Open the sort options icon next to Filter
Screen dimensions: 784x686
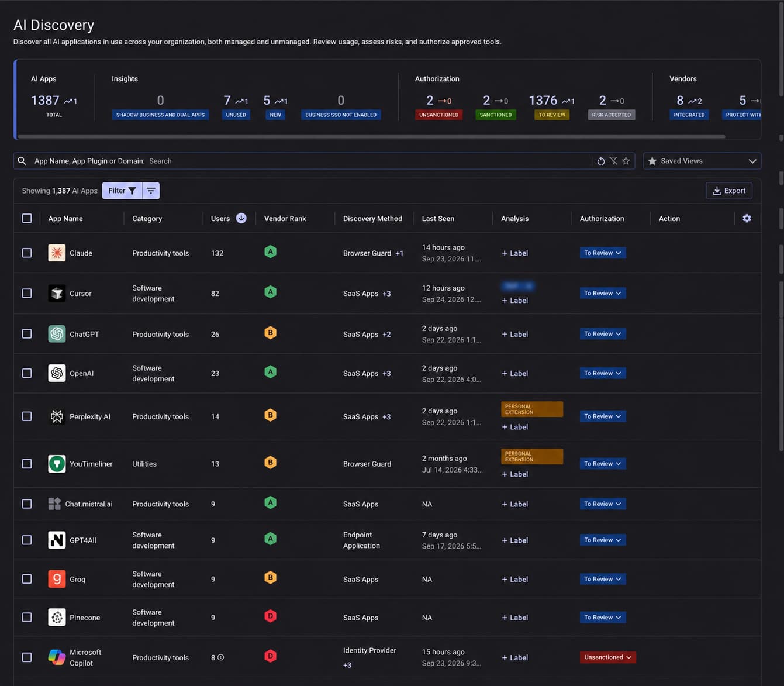click(151, 191)
